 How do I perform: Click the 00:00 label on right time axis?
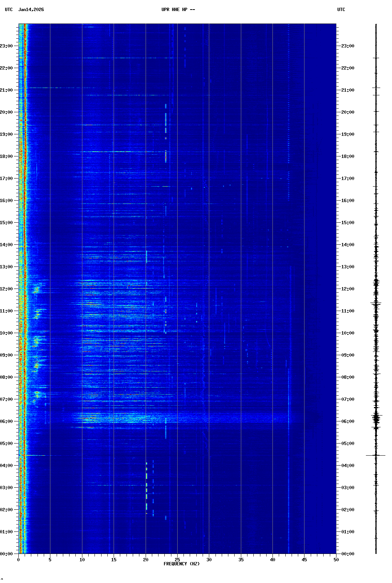348,554
